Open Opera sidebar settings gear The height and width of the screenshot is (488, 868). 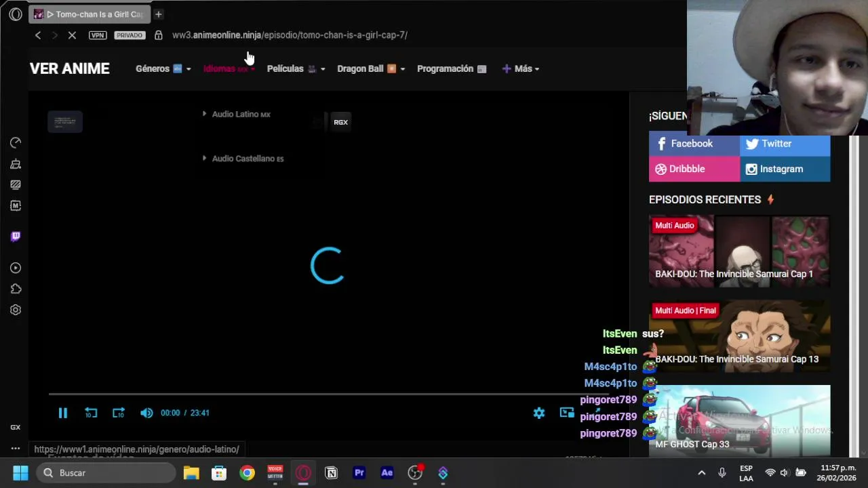16,310
